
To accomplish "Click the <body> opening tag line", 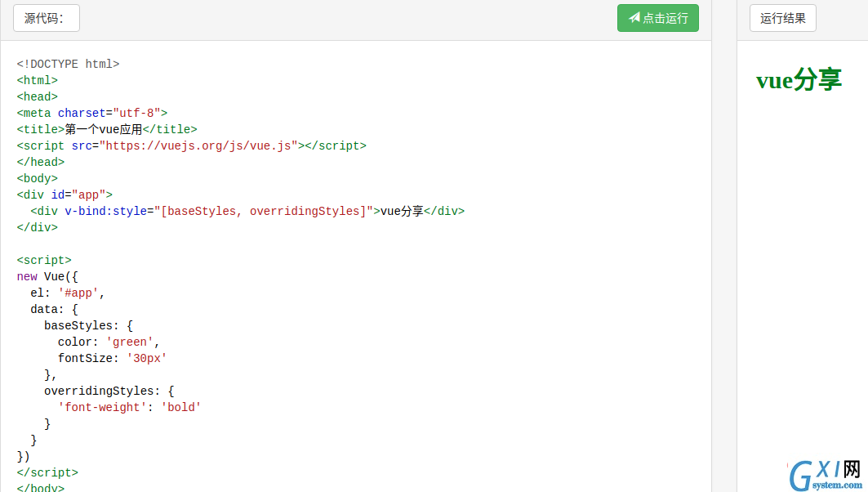I will (37, 178).
